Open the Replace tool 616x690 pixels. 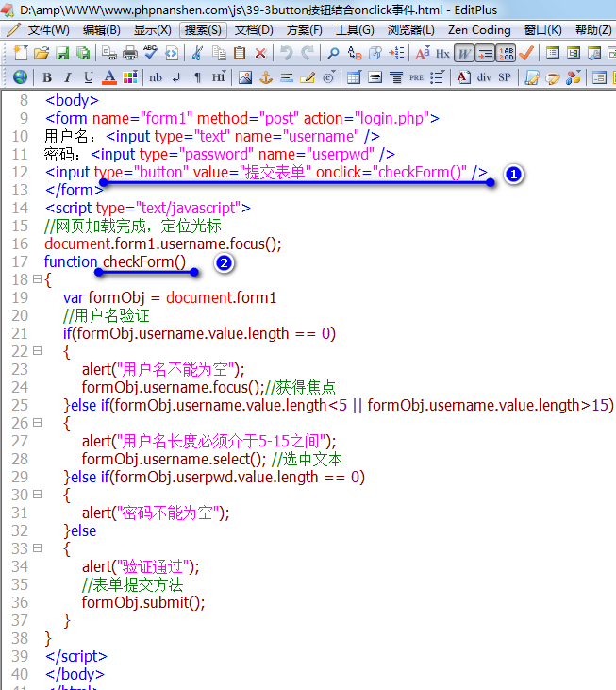coord(355,53)
